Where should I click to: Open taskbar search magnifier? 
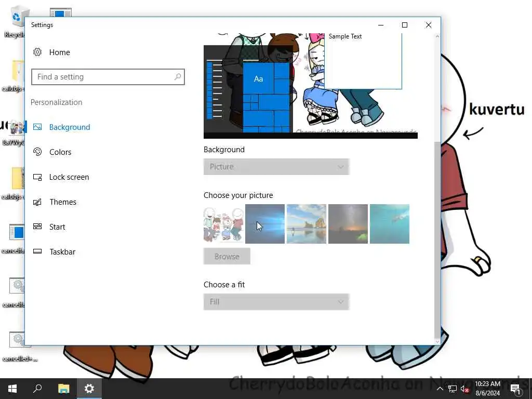coord(37,389)
